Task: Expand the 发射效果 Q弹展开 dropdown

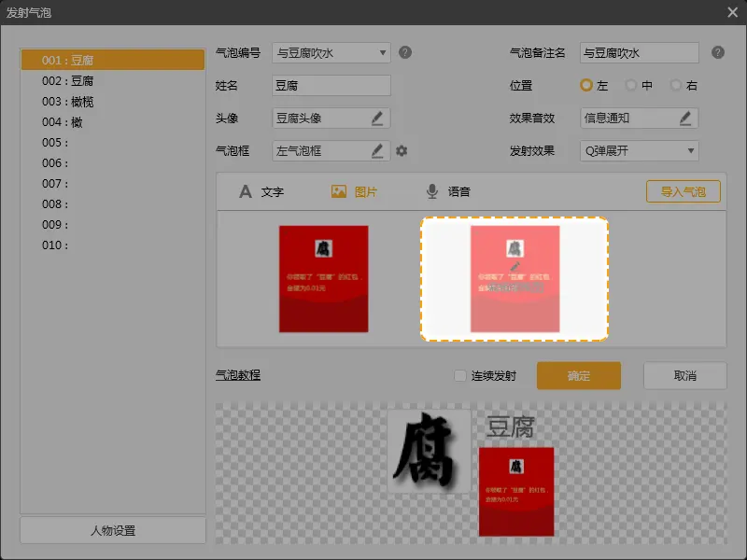Action: [690, 150]
